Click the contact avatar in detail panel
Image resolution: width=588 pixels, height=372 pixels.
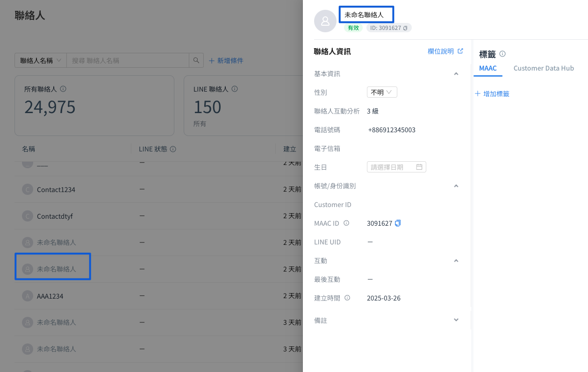(x=325, y=21)
